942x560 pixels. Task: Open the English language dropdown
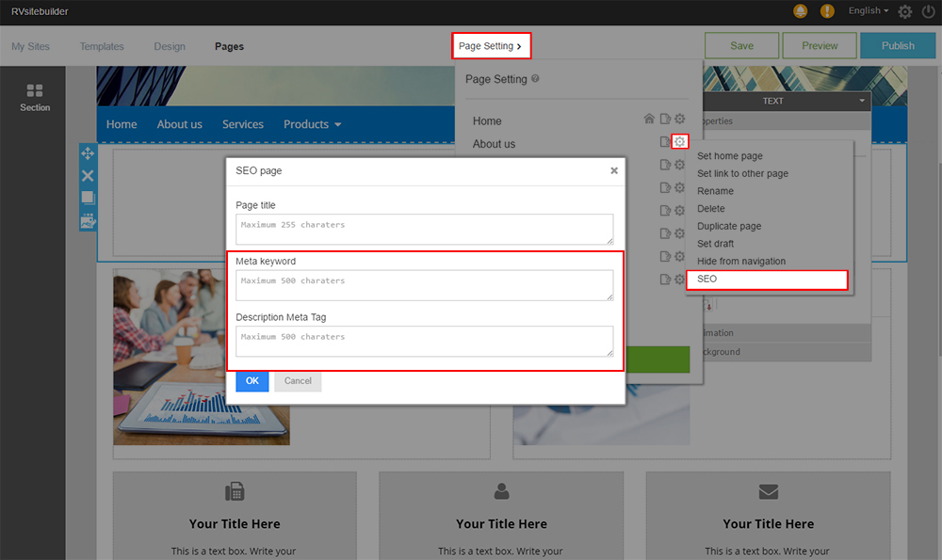pyautogui.click(x=868, y=11)
